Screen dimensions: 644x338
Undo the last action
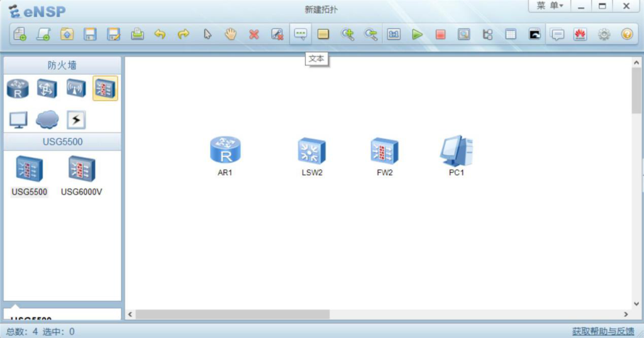(160, 34)
